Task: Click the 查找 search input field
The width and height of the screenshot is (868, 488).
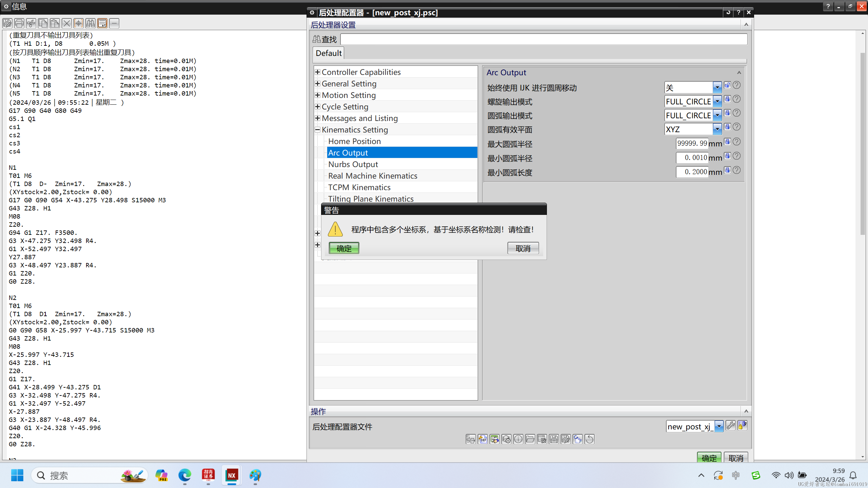Action: [544, 39]
